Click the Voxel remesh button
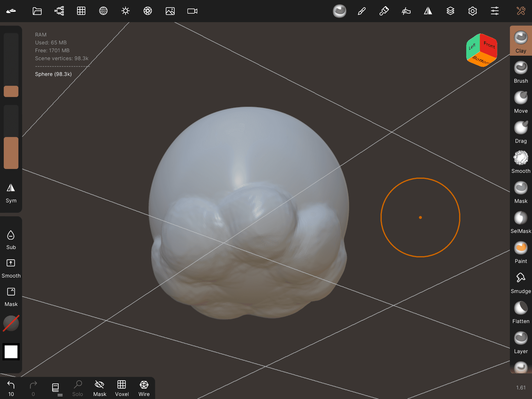The width and height of the screenshot is (532, 399). (x=122, y=388)
